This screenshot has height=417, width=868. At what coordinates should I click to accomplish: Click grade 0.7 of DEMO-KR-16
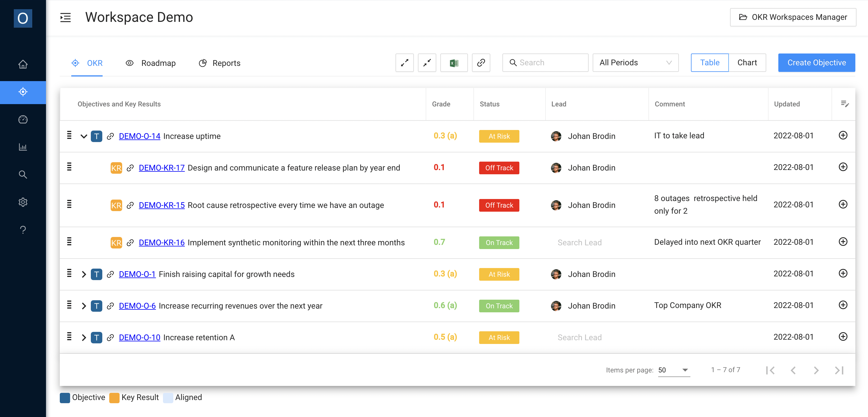tap(439, 242)
